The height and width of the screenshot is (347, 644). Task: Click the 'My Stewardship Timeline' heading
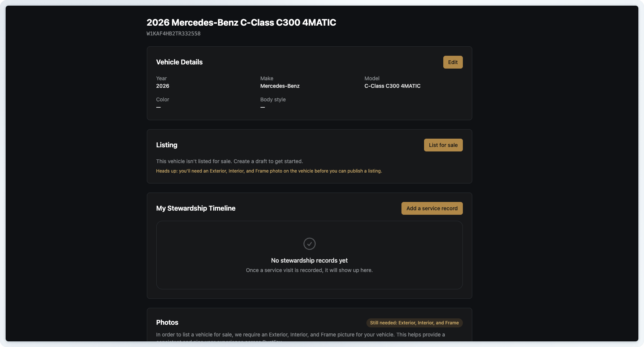click(x=196, y=208)
